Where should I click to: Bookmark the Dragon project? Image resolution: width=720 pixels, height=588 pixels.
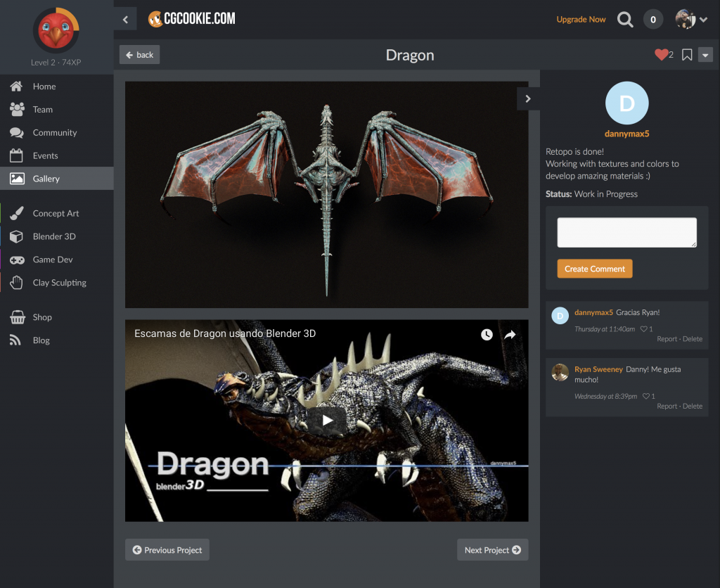[x=687, y=55]
